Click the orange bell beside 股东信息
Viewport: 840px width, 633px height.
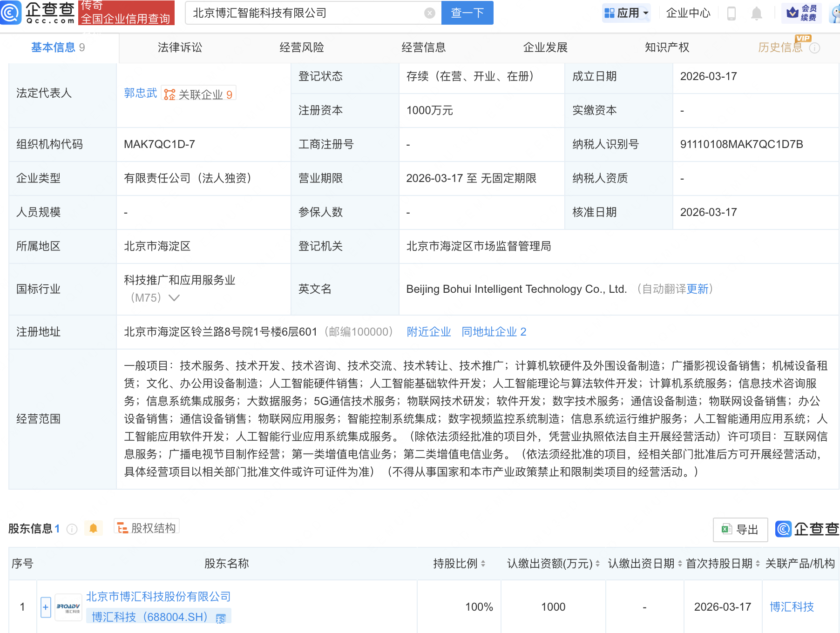[93, 528]
